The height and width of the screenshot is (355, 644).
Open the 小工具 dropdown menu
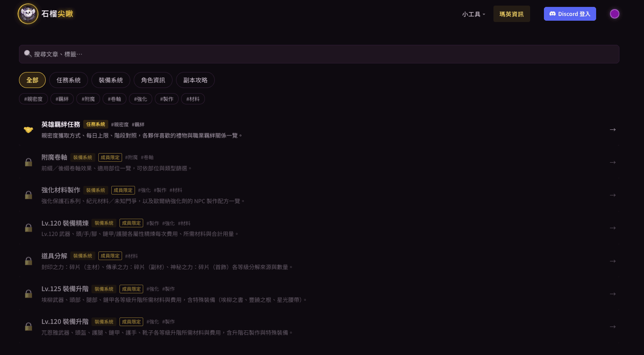[x=474, y=14]
